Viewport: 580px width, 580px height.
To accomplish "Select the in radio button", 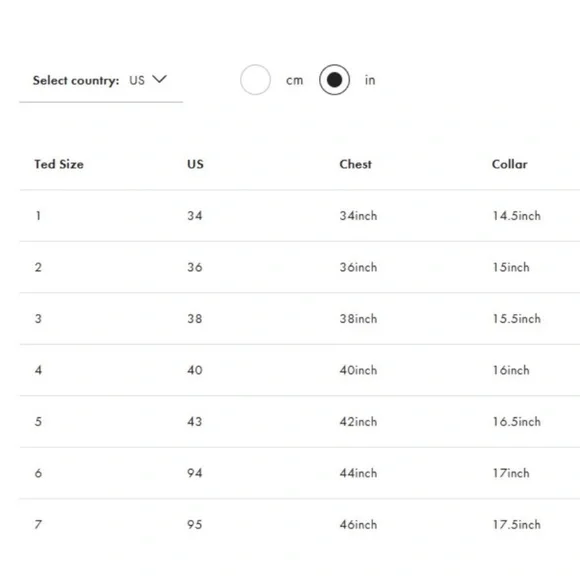I will coord(334,80).
